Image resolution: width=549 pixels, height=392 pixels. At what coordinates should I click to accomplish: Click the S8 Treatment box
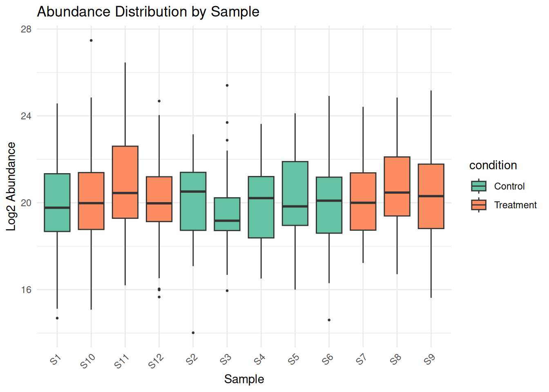click(x=397, y=186)
